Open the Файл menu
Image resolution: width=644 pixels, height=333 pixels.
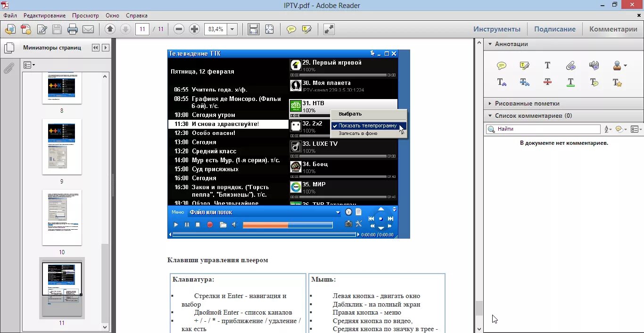point(10,16)
